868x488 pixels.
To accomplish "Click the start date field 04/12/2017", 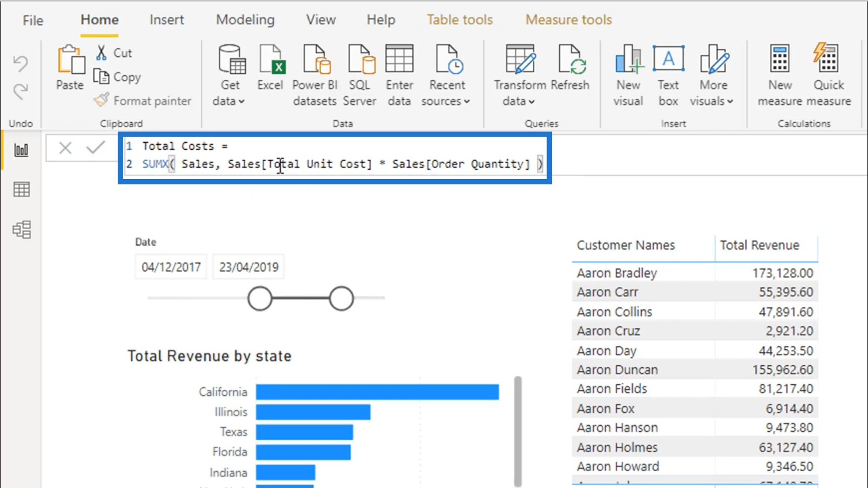I will point(171,267).
